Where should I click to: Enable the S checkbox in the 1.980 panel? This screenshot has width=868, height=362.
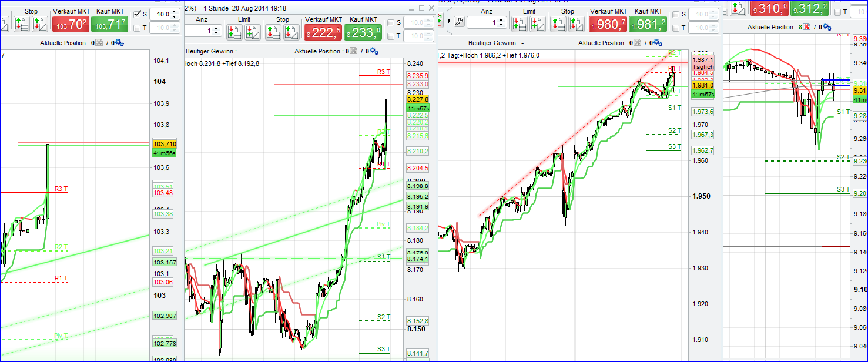pyautogui.click(x=676, y=14)
